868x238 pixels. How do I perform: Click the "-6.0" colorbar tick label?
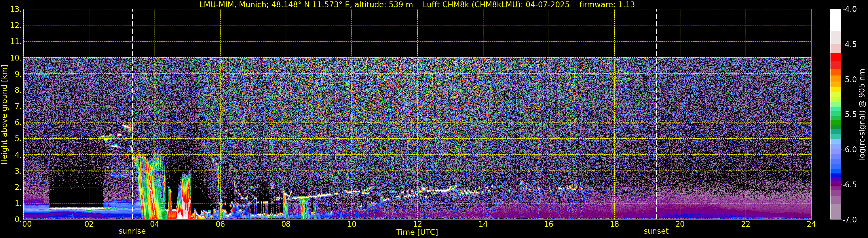click(x=849, y=149)
